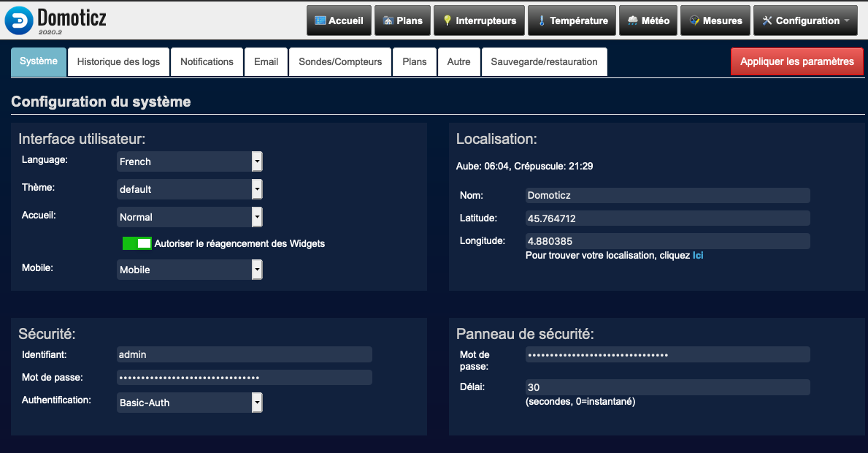This screenshot has width=868, height=453.
Task: Click into the Latitude field
Action: click(x=667, y=218)
